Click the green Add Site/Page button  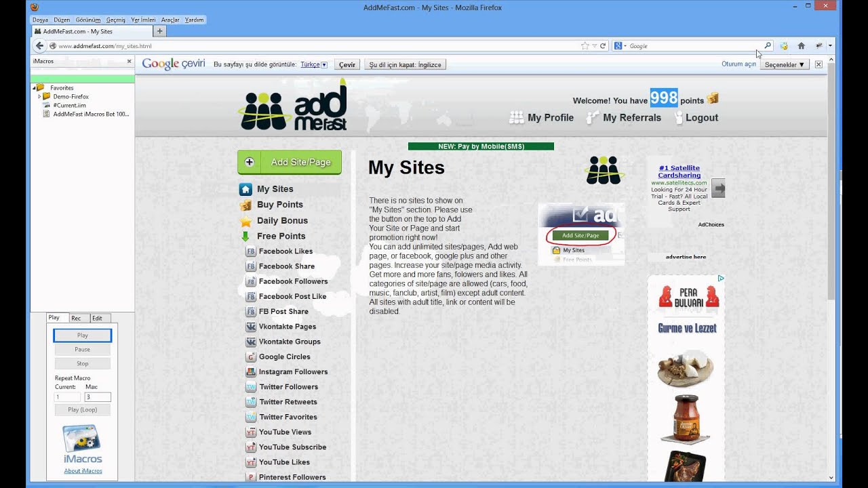(290, 162)
